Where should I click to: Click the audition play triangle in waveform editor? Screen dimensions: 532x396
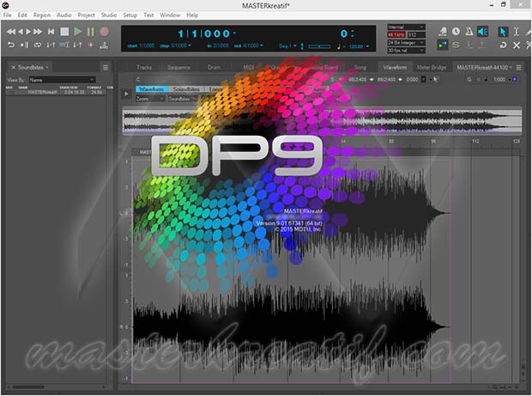(126, 94)
